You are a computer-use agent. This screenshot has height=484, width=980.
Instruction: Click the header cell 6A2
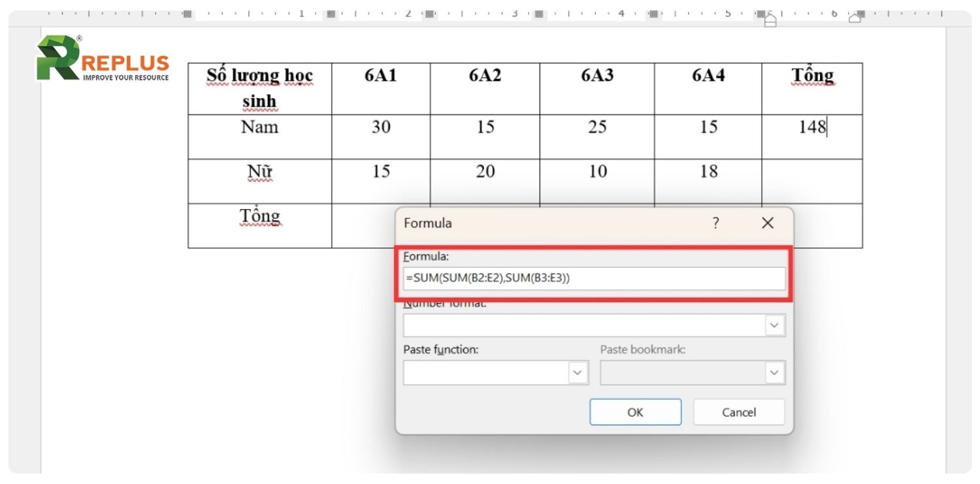485,89
